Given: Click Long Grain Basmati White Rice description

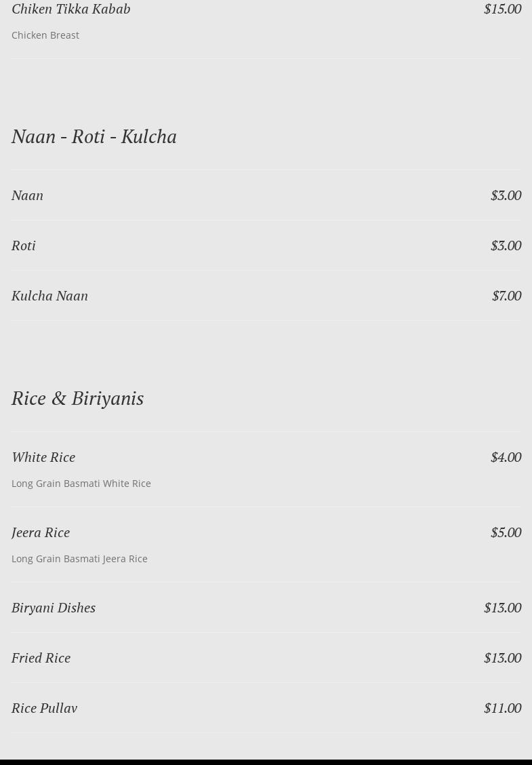Looking at the screenshot, I should coord(81,484).
